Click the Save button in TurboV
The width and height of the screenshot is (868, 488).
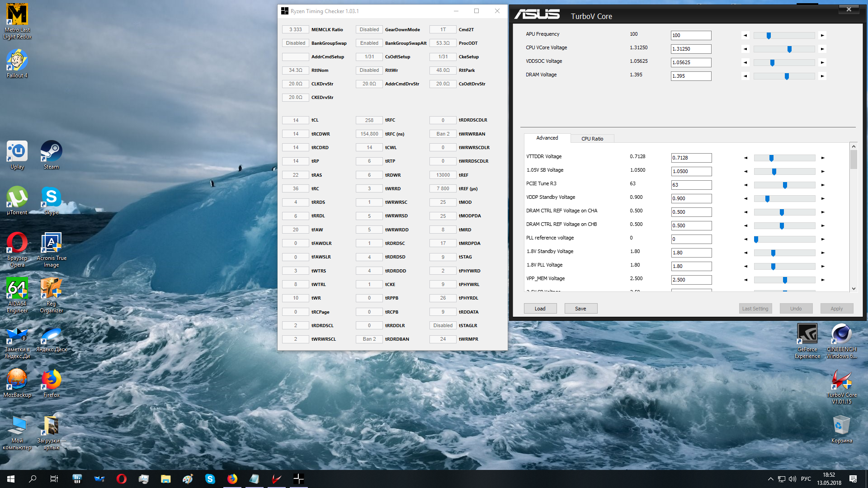580,309
